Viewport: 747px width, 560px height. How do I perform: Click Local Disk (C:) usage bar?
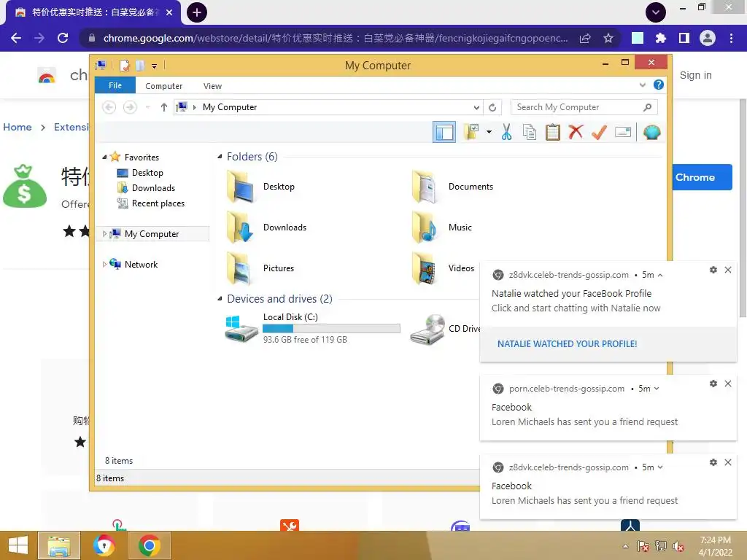331,328
